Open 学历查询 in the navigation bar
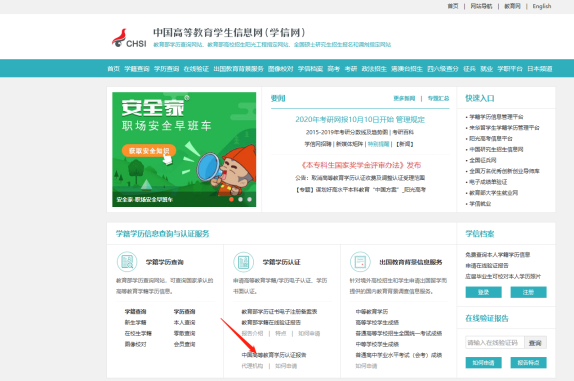The image size is (574, 381). (166, 68)
